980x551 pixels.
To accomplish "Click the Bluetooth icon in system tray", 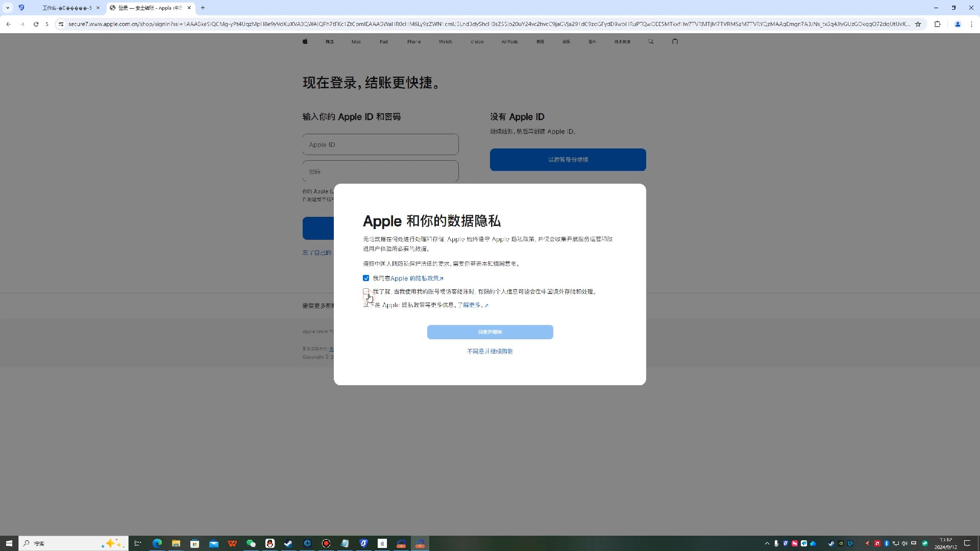I will pyautogui.click(x=887, y=543).
